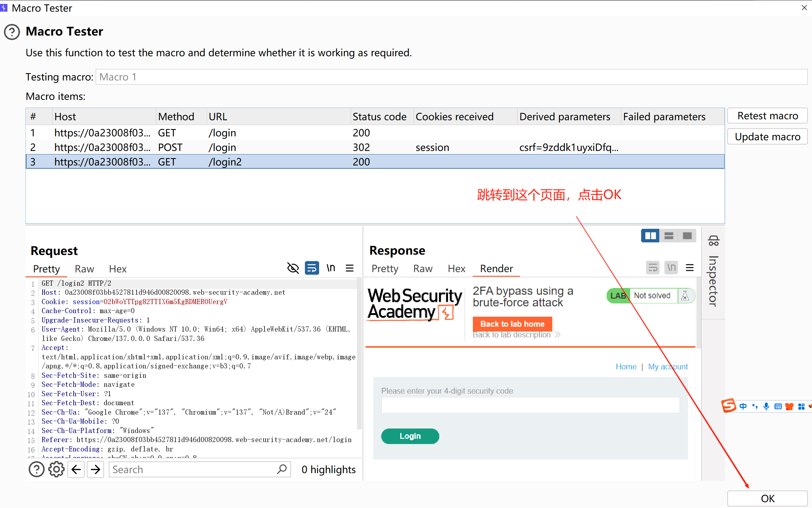This screenshot has width=812, height=508.
Task: Open the Request panel hamburger options menu
Action: point(349,268)
